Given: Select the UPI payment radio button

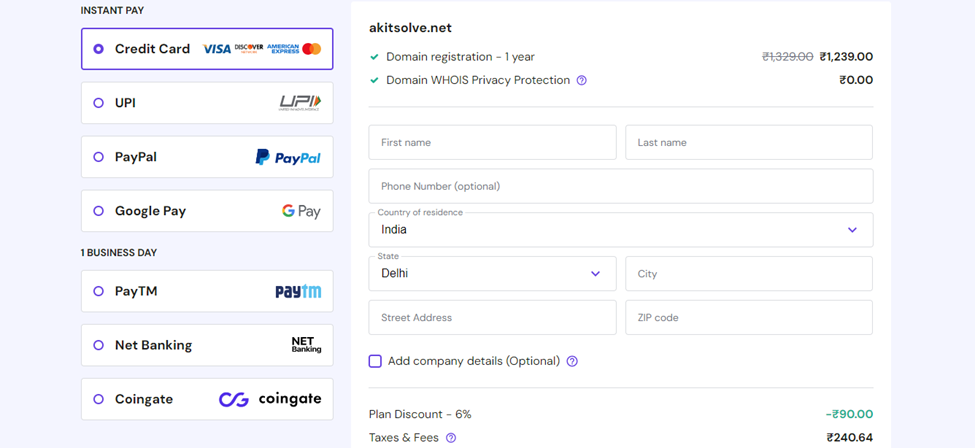Looking at the screenshot, I should (x=98, y=103).
